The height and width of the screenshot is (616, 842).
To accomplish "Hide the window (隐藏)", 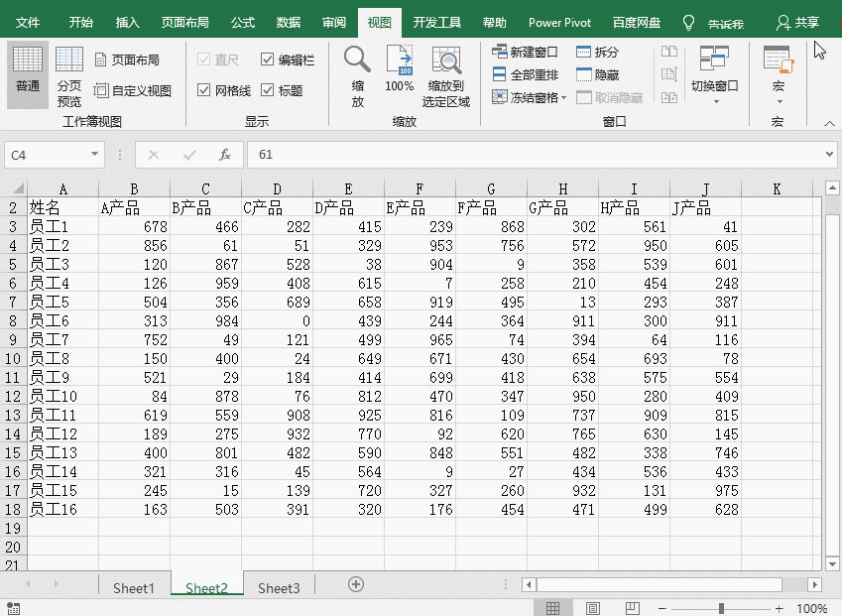I will click(597, 74).
